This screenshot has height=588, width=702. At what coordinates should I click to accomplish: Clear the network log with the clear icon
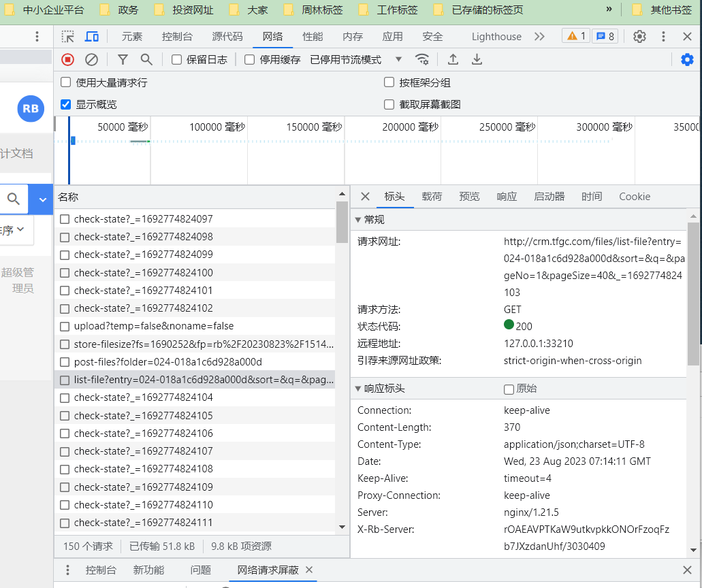(91, 59)
